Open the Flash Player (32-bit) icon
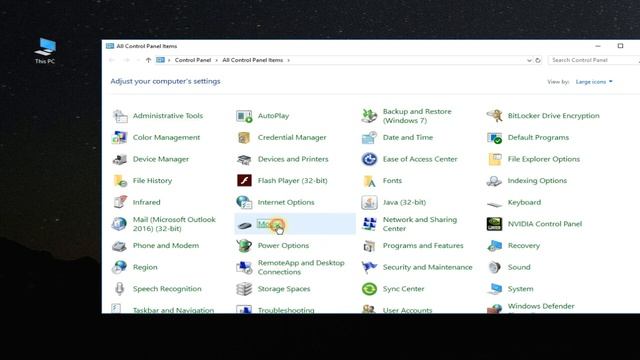640x360 pixels. 244,181
